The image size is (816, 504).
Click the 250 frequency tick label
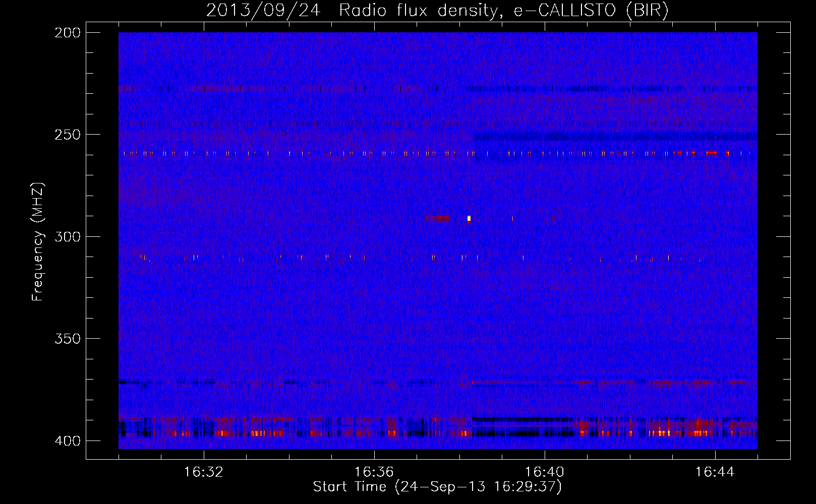pos(68,135)
